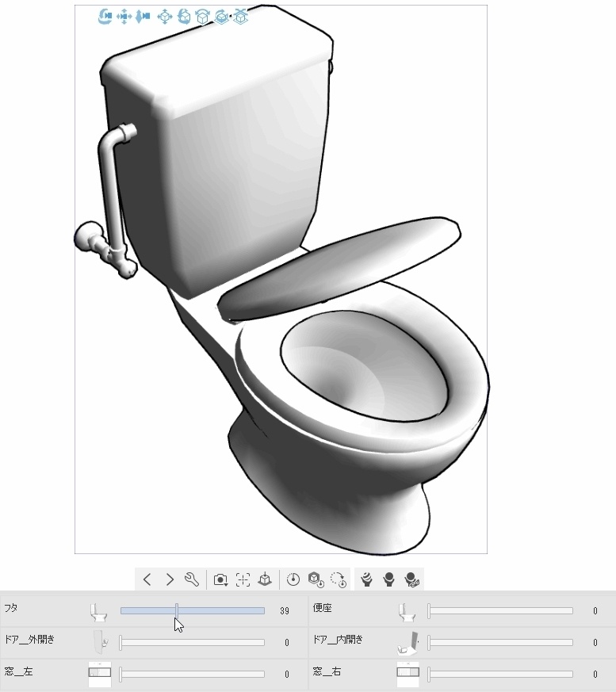The image size is (616, 692).
Task: Click the reset rotation dashed-circle icon
Action: [x=339, y=579]
